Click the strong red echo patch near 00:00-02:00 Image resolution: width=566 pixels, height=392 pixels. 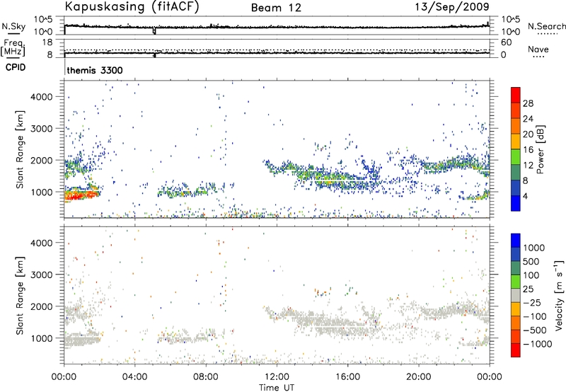tap(81, 195)
